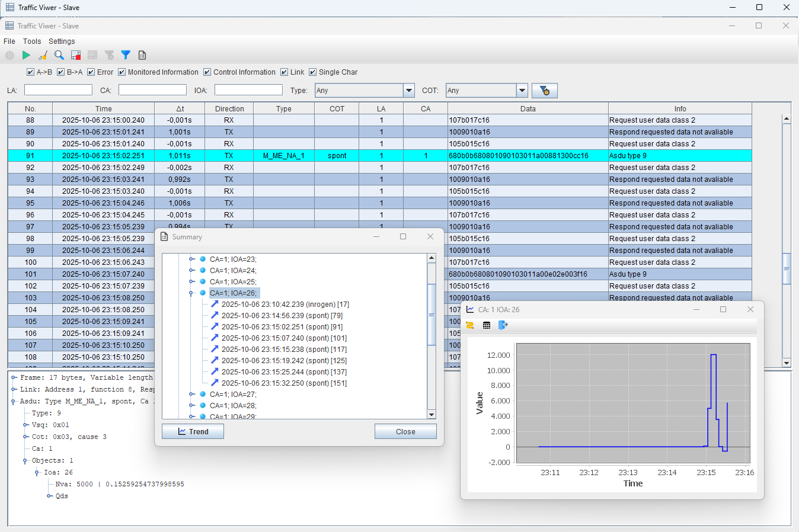This screenshot has width=799, height=532.
Task: Open the Type dropdown
Action: click(409, 91)
